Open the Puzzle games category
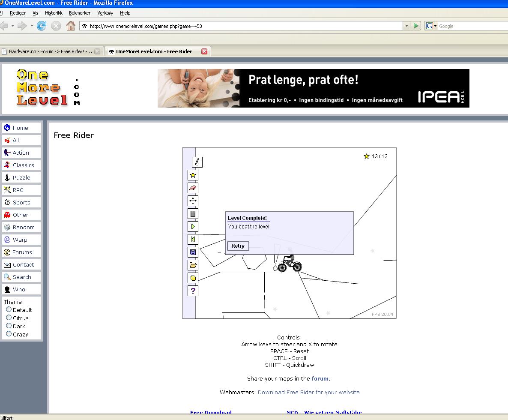Image resolution: width=508 pixels, height=420 pixels. [x=21, y=177]
